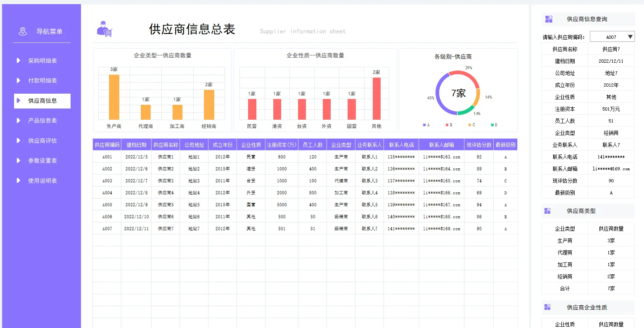Click the grid icon beside 供应商信息查询
This screenshot has height=328, width=644.
(549, 19)
